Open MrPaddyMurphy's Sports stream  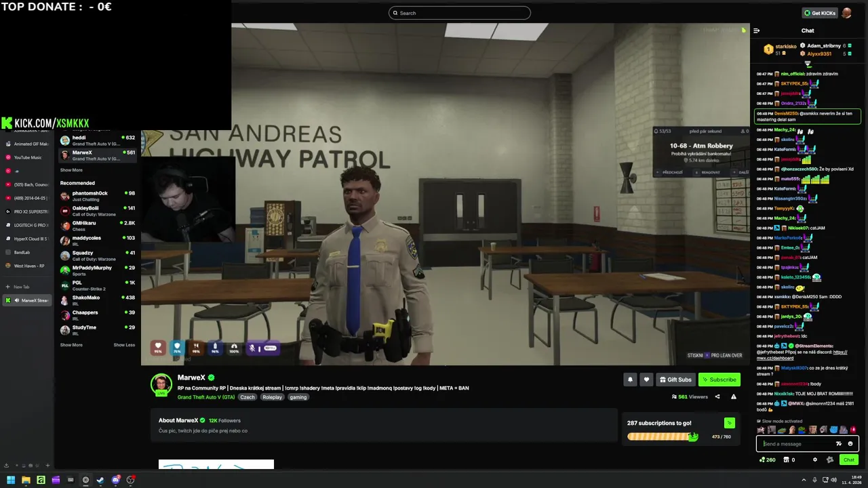click(x=98, y=270)
